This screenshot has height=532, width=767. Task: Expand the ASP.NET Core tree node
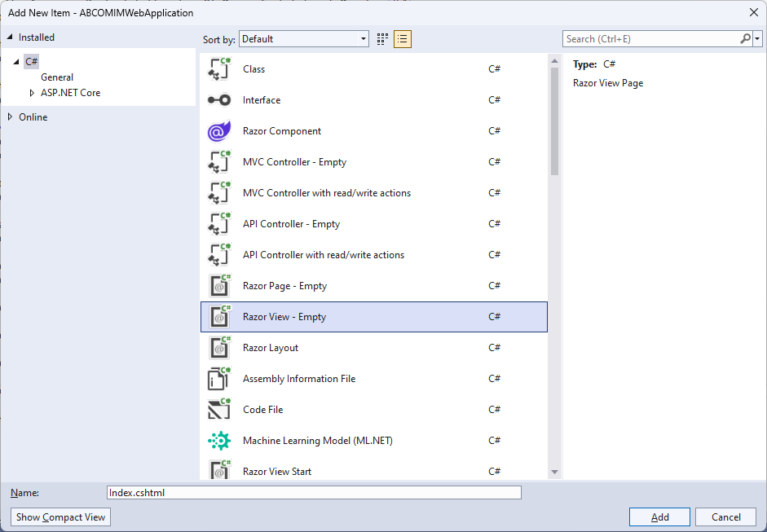[32, 93]
